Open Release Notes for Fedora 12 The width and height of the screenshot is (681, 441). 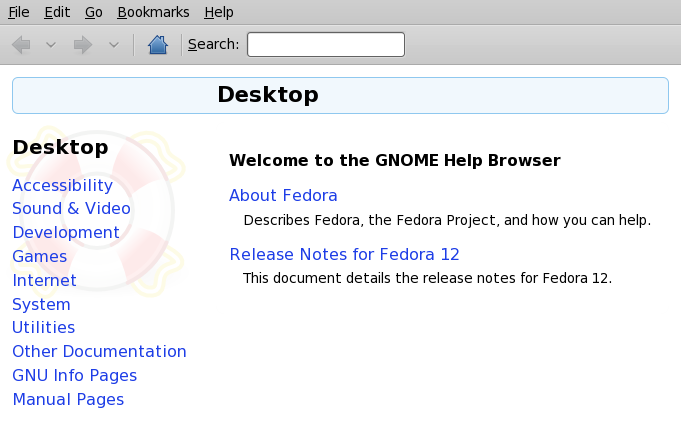click(x=344, y=255)
